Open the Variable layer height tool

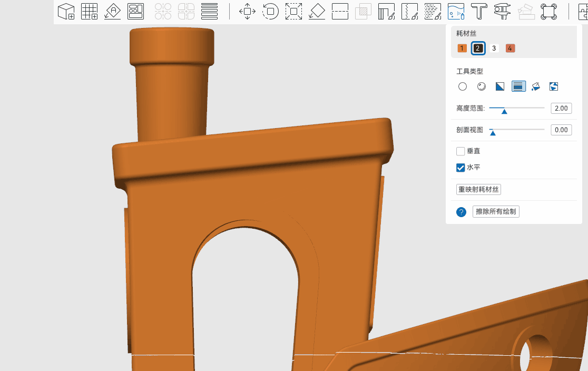click(209, 11)
